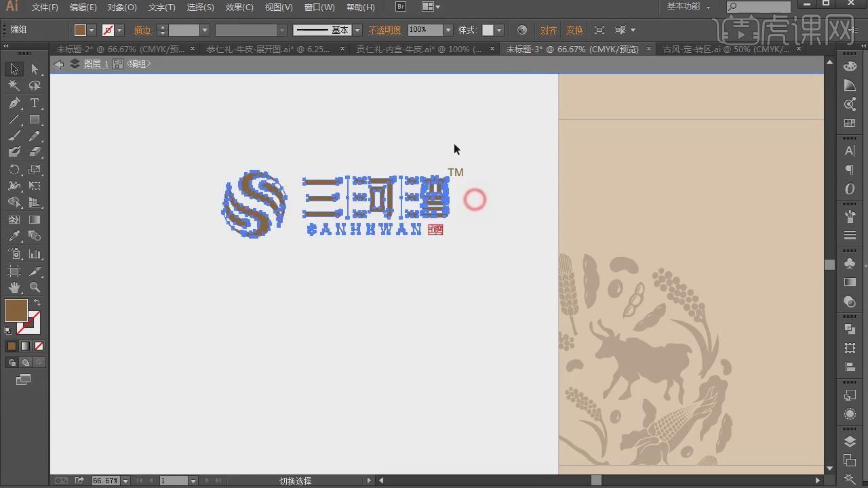This screenshot has width=868, height=488.
Task: Open the 窗口(W) menu
Action: point(319,7)
